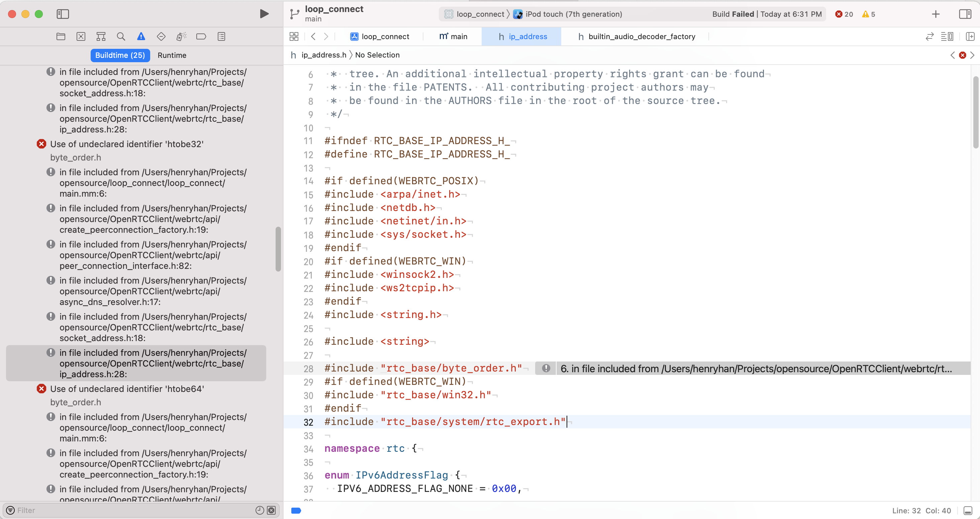
Task: Show only recent issues filter
Action: (260, 510)
